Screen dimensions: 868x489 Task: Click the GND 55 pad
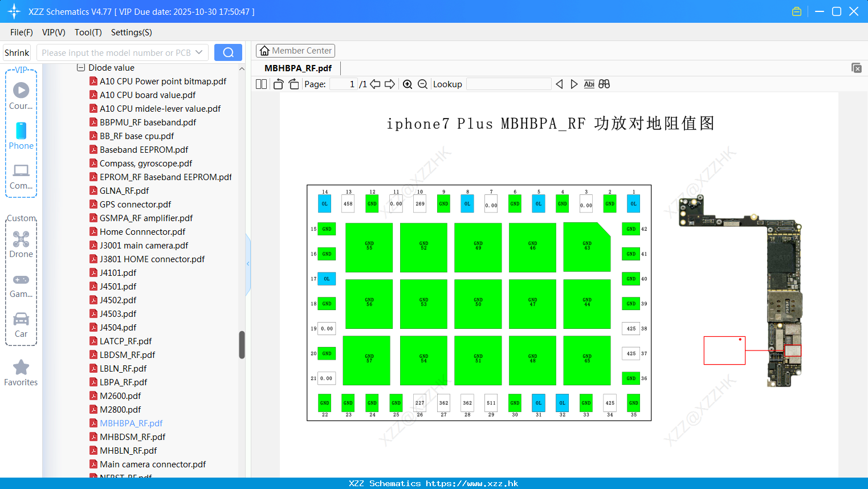369,247
